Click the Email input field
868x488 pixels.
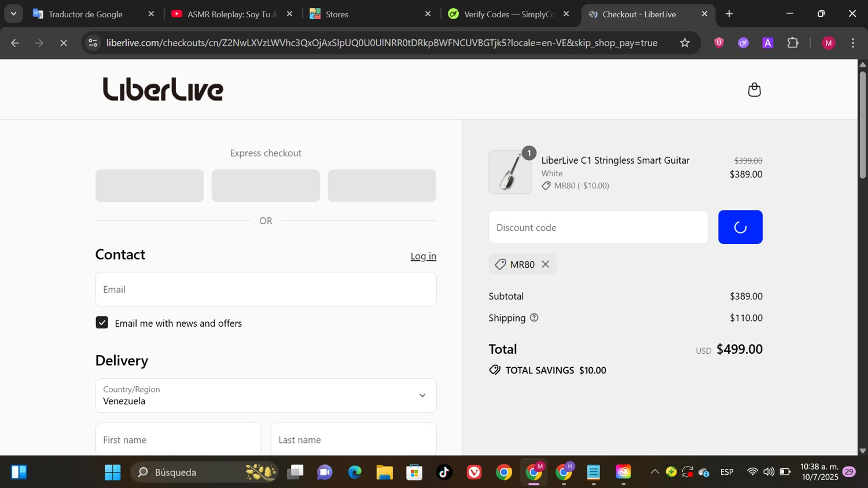266,289
